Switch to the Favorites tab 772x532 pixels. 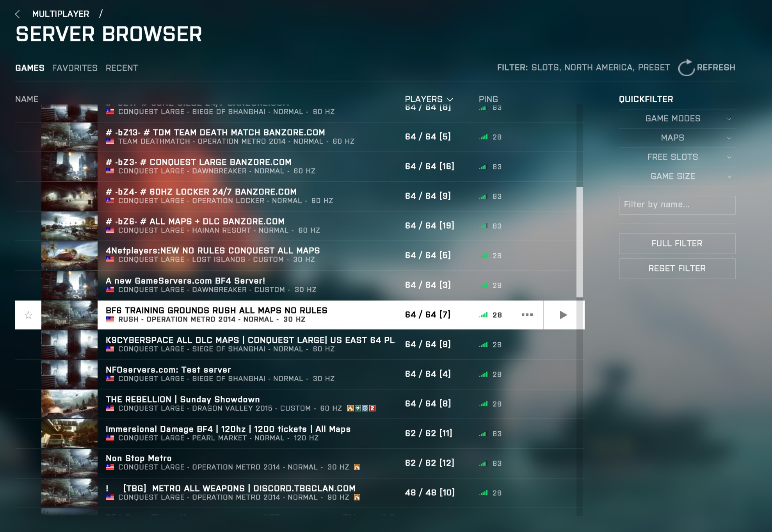(x=75, y=68)
